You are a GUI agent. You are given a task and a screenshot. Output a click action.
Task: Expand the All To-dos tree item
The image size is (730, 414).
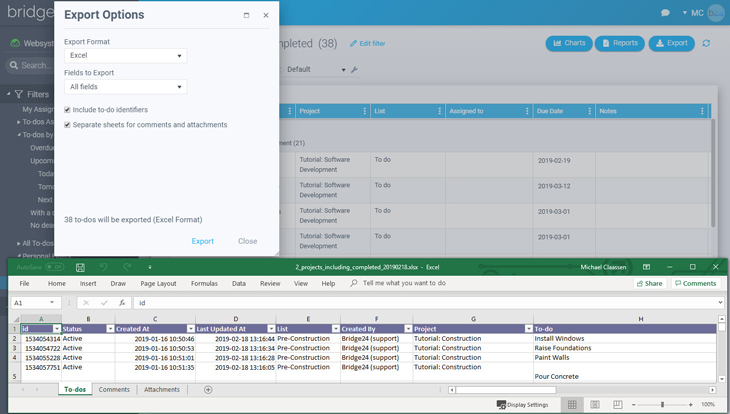19,243
